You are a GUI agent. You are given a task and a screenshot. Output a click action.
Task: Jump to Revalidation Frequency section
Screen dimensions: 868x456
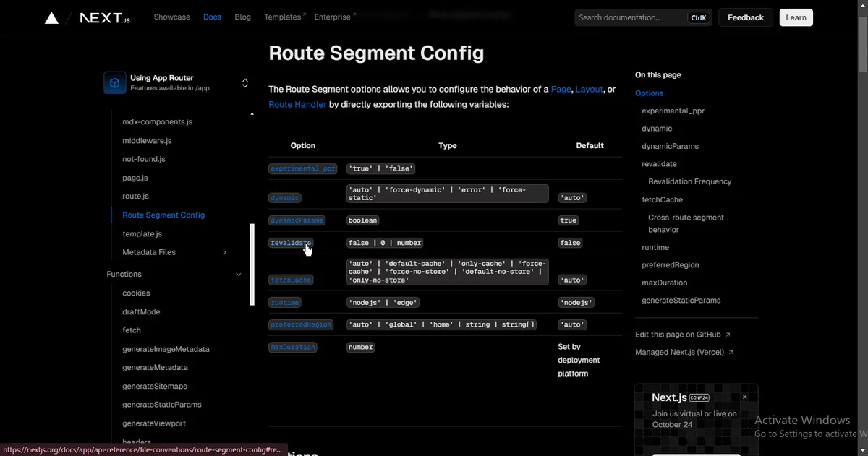(x=689, y=181)
